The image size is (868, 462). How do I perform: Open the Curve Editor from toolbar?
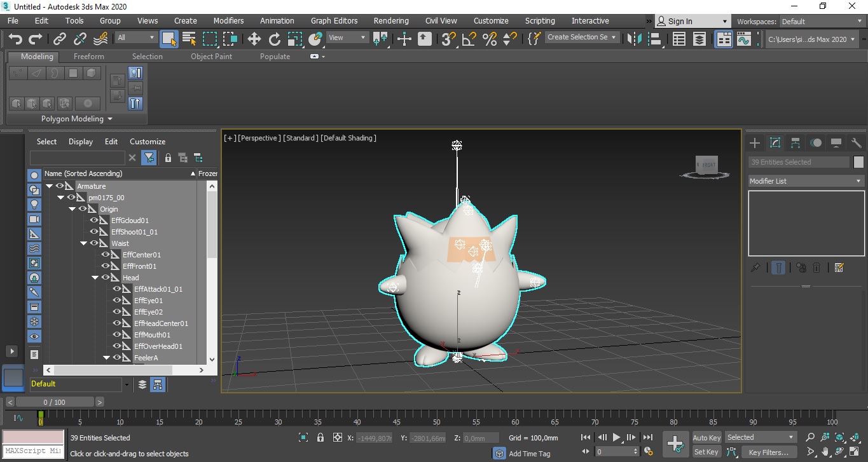pyautogui.click(x=744, y=39)
